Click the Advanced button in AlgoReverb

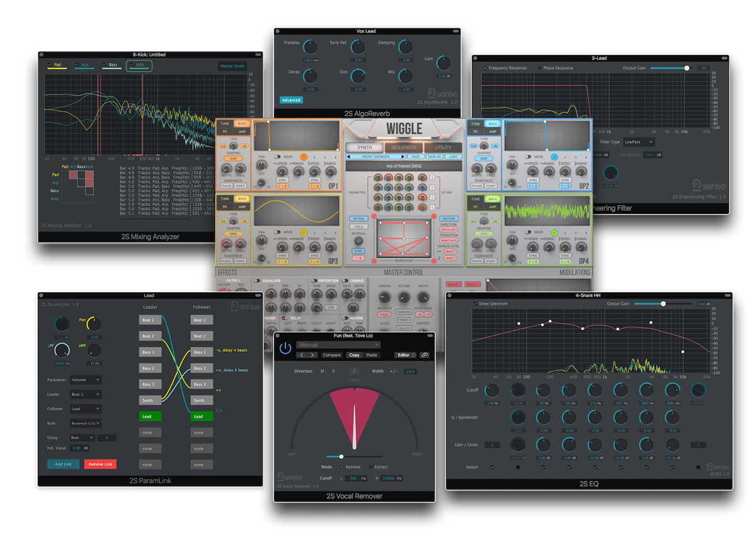click(x=291, y=99)
